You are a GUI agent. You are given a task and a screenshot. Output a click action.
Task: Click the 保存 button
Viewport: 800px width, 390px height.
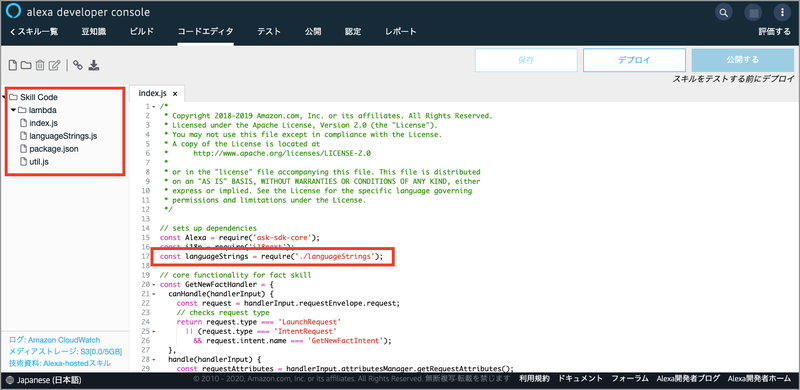click(526, 60)
